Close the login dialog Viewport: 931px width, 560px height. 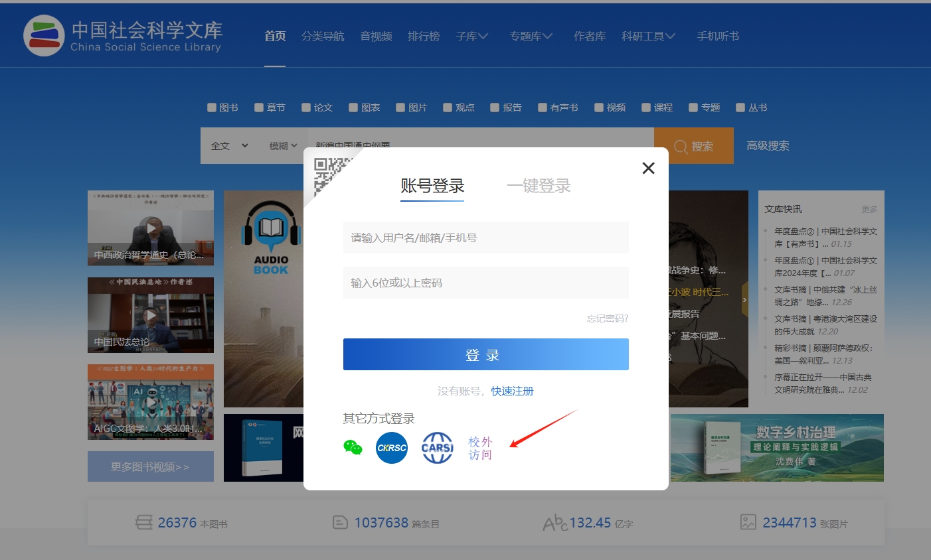pyautogui.click(x=649, y=168)
